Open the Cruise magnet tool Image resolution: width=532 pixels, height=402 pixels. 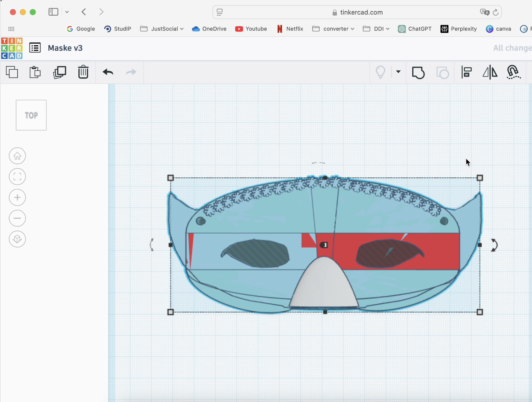click(x=513, y=72)
